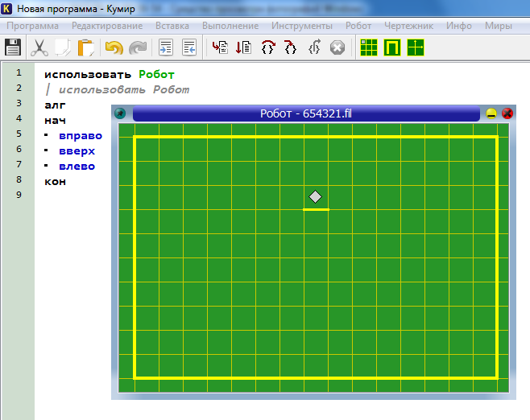Click the 'вверх' command on line 6
This screenshot has width=530, height=420.
pos(77,151)
